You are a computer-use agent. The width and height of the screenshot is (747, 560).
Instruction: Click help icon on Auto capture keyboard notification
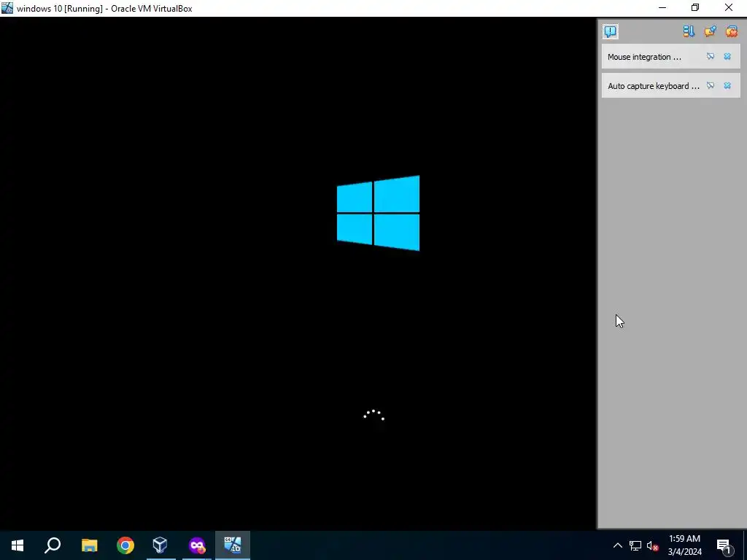pos(711,86)
